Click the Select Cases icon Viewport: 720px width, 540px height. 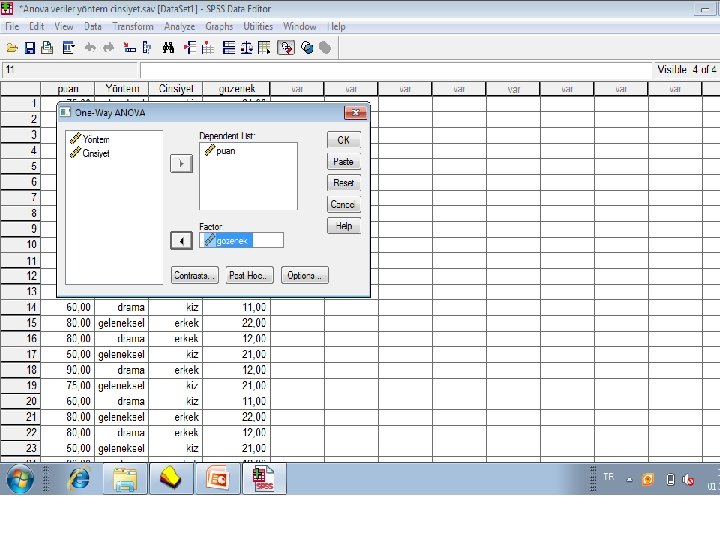264,48
